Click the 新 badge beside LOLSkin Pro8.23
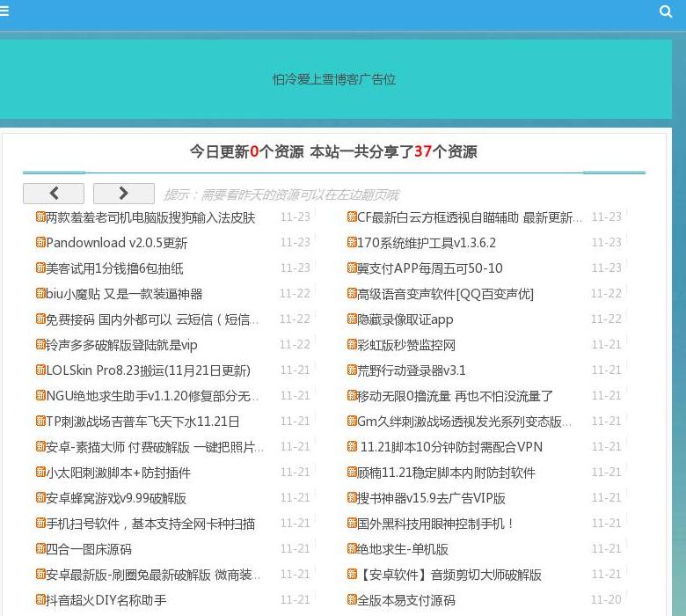This screenshot has width=686, height=616. (x=40, y=369)
